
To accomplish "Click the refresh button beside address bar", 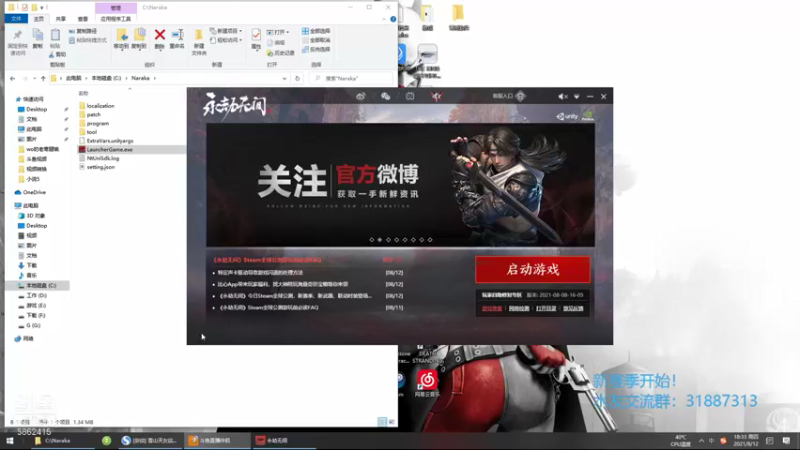I will tap(297, 79).
